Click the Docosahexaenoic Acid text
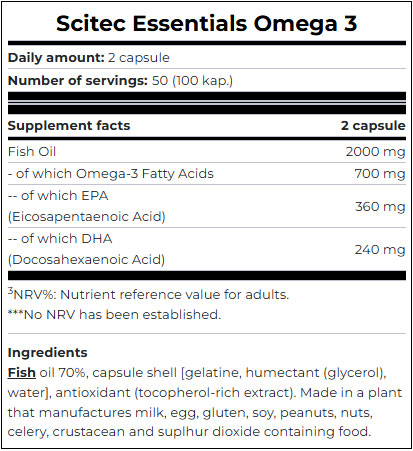Image resolution: width=413 pixels, height=451 pixels. click(x=86, y=260)
